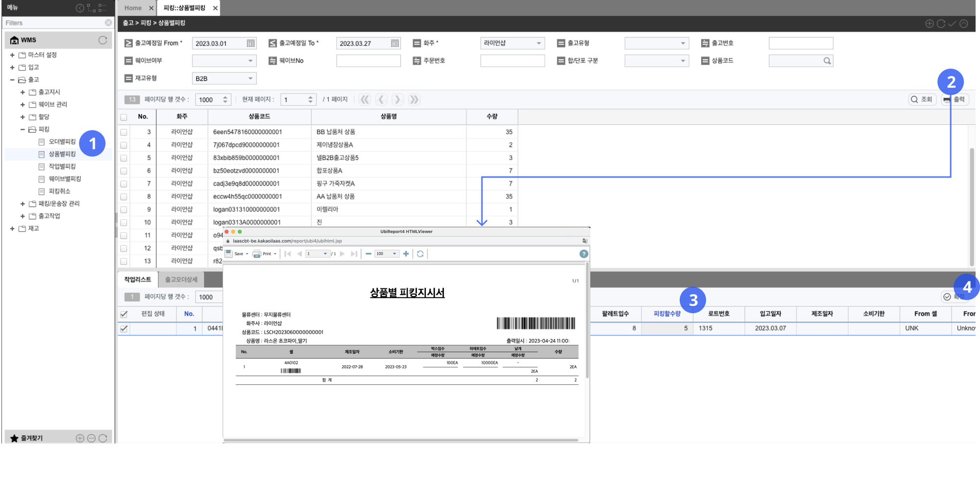Open calendar picker for 출고예정일 To
This screenshot has height=499, width=980.
[394, 44]
